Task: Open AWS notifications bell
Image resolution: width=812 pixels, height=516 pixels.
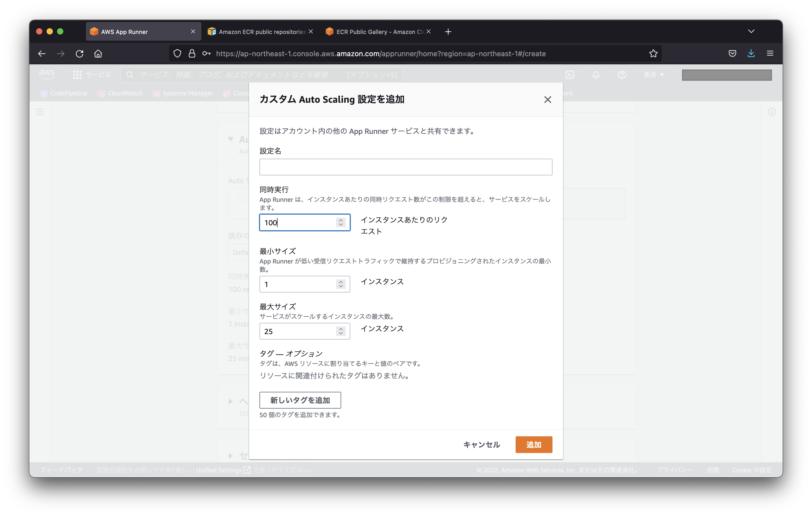Action: 595,75
